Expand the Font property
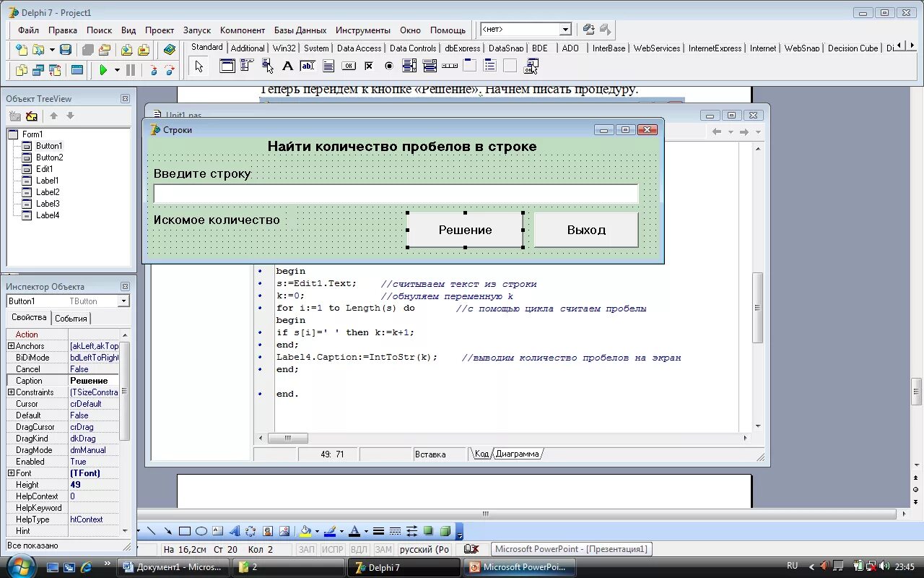 pos(11,473)
